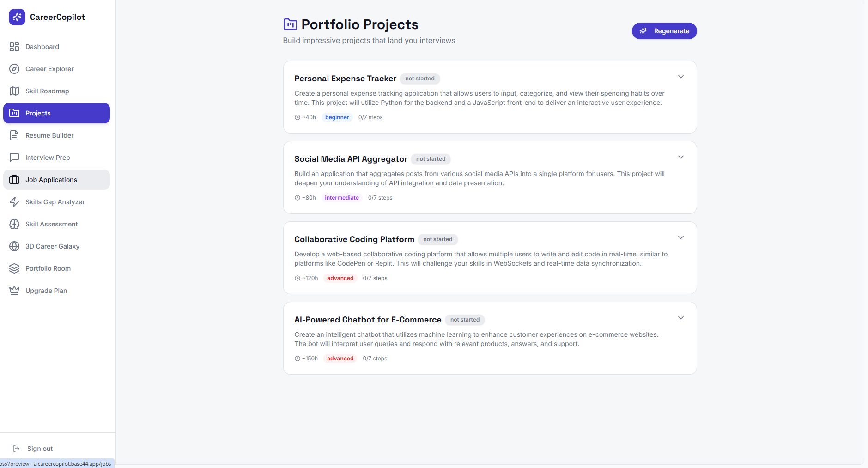Expand the Collaborative Coding Platform chevron
The height and width of the screenshot is (468, 868).
coord(680,237)
